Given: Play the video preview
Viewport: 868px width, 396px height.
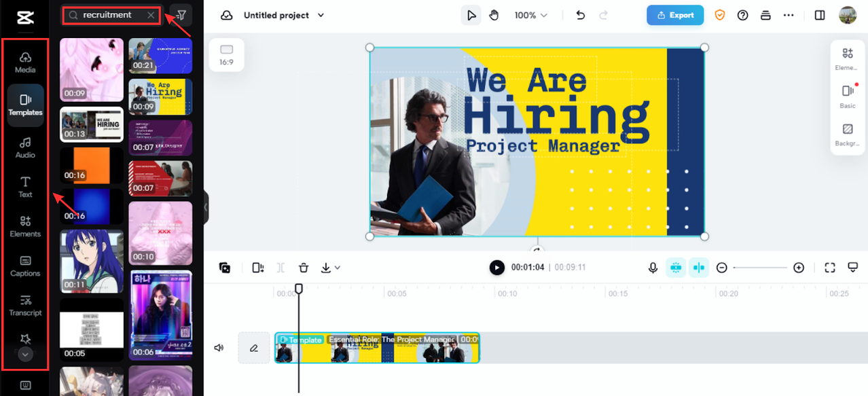Looking at the screenshot, I should coord(497,268).
